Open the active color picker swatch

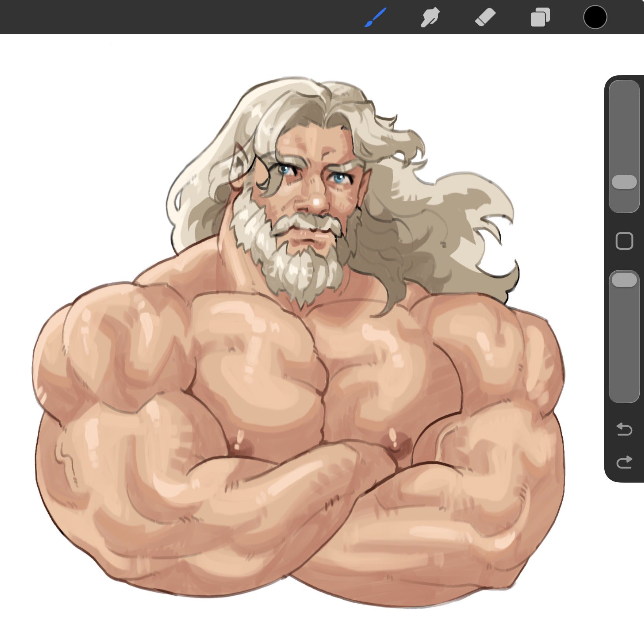click(x=595, y=17)
